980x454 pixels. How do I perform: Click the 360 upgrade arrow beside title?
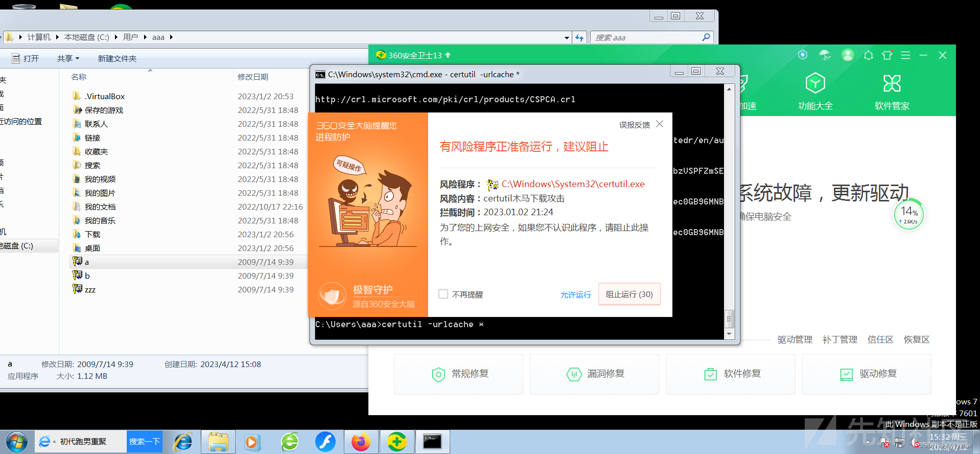coord(448,55)
